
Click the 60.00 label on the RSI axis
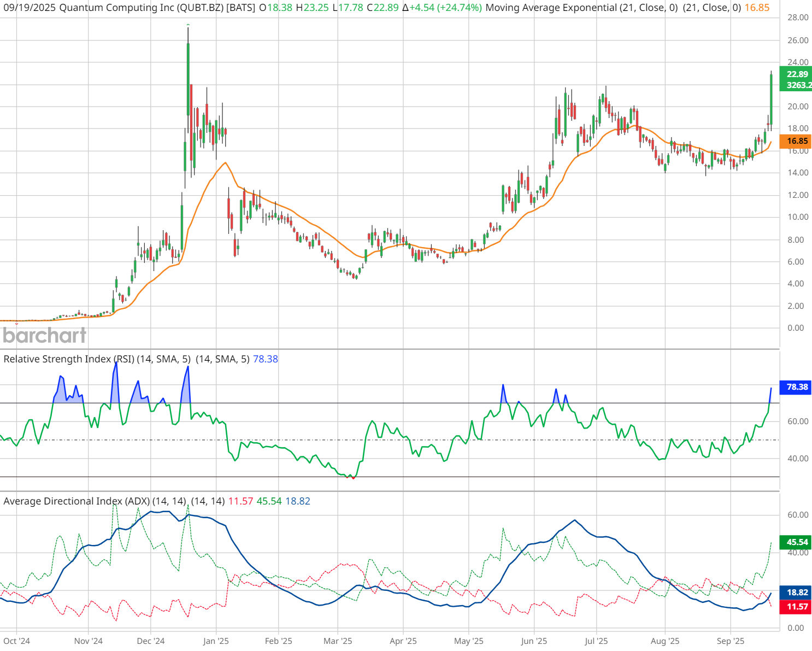(798, 421)
